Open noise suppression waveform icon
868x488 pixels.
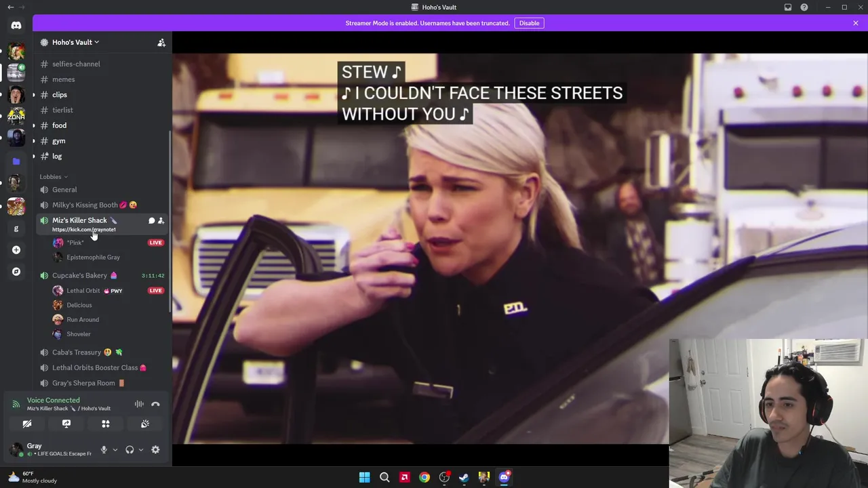click(139, 404)
